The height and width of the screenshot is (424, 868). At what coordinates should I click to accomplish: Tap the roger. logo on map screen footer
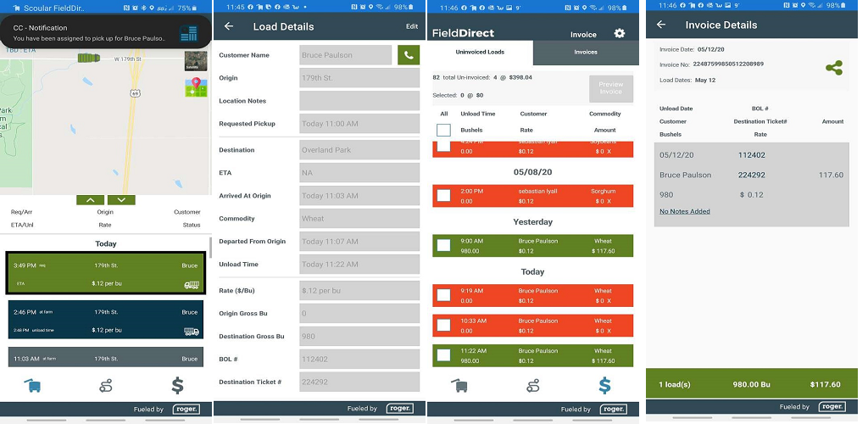click(x=186, y=410)
